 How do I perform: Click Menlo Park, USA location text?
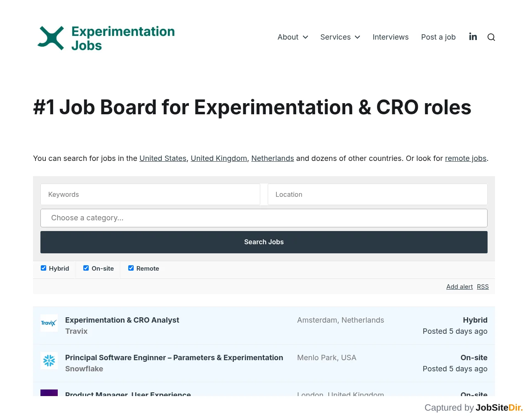pos(327,358)
